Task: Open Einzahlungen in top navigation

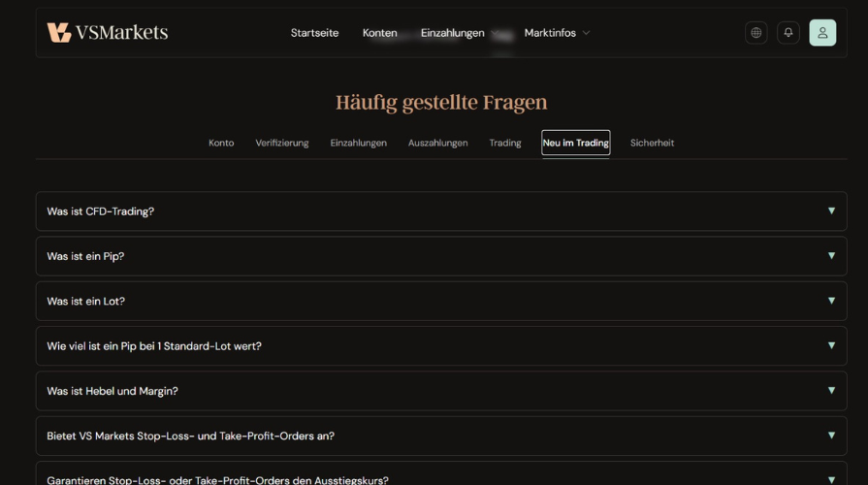Action: (x=452, y=33)
